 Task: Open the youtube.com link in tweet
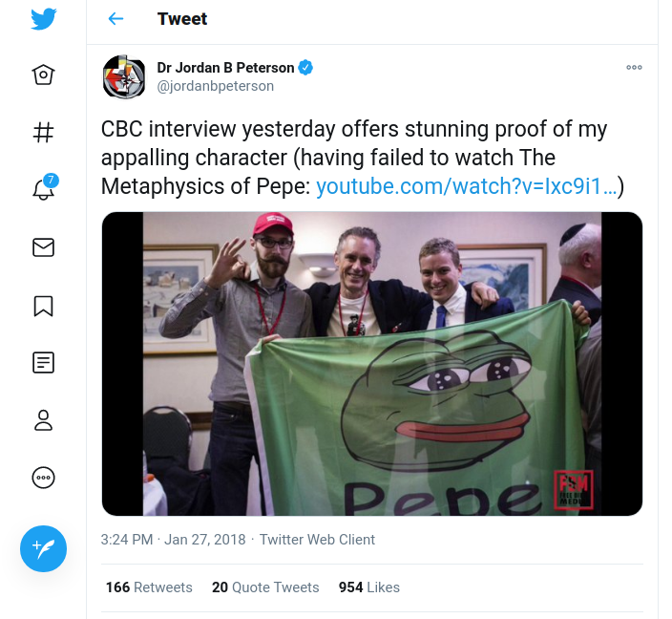(470, 185)
